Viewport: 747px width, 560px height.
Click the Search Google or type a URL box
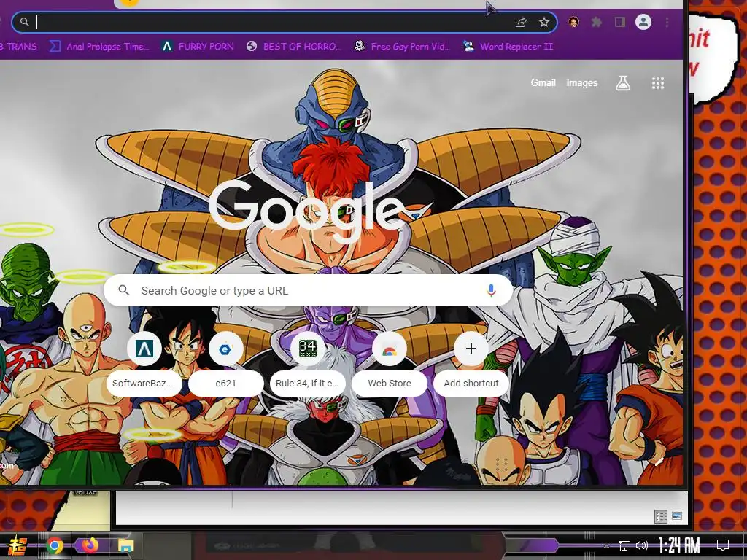tap(309, 290)
